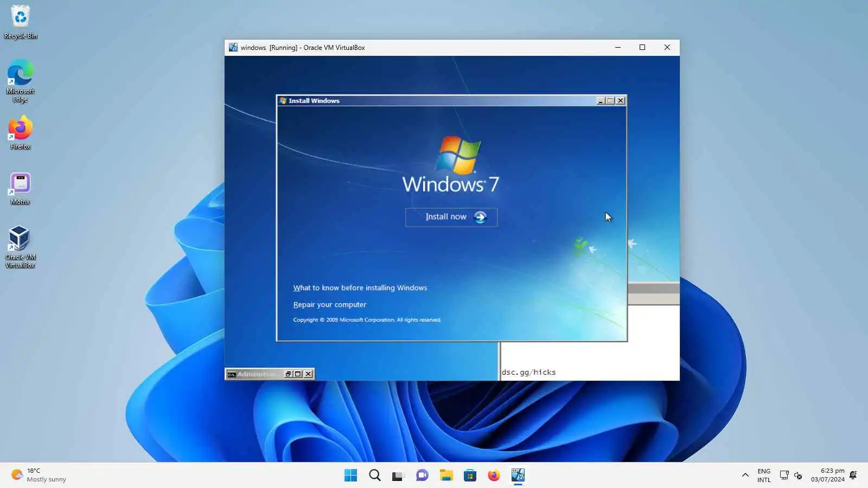Viewport: 868px width, 488px height.
Task: Open Microsoft Store from the taskbar
Action: tap(470, 476)
